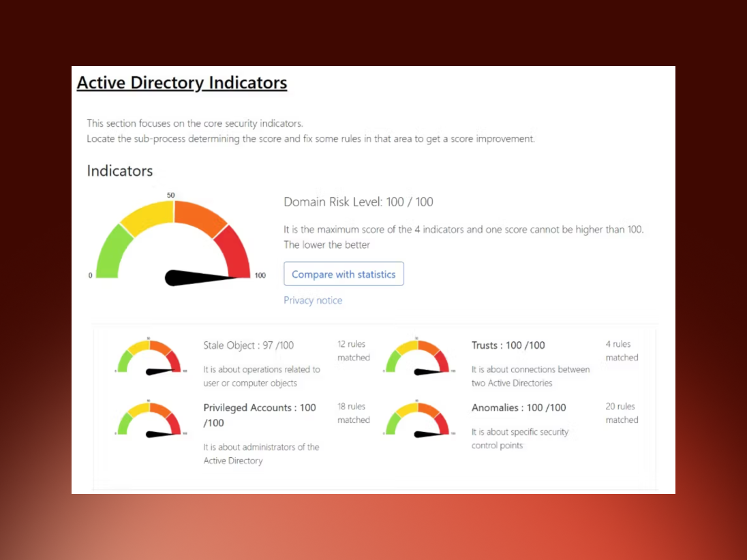
Task: Click the text 'The lower the better'
Action: [327, 245]
